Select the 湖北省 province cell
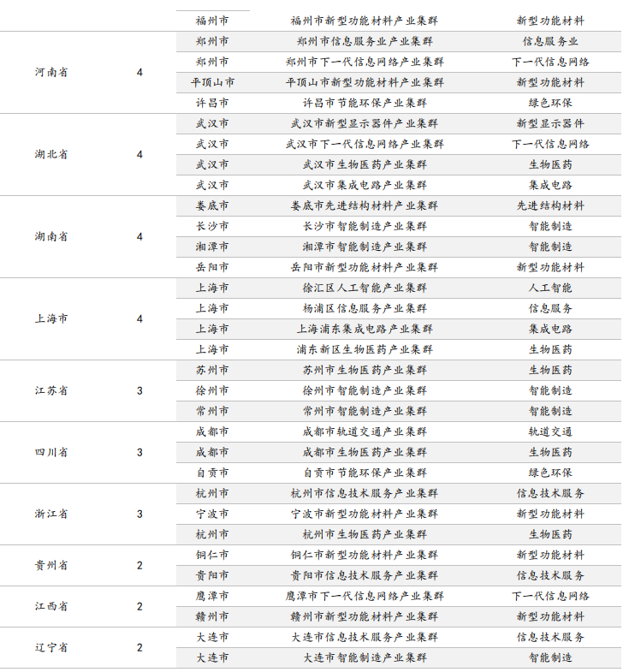623x672 pixels. [51, 154]
